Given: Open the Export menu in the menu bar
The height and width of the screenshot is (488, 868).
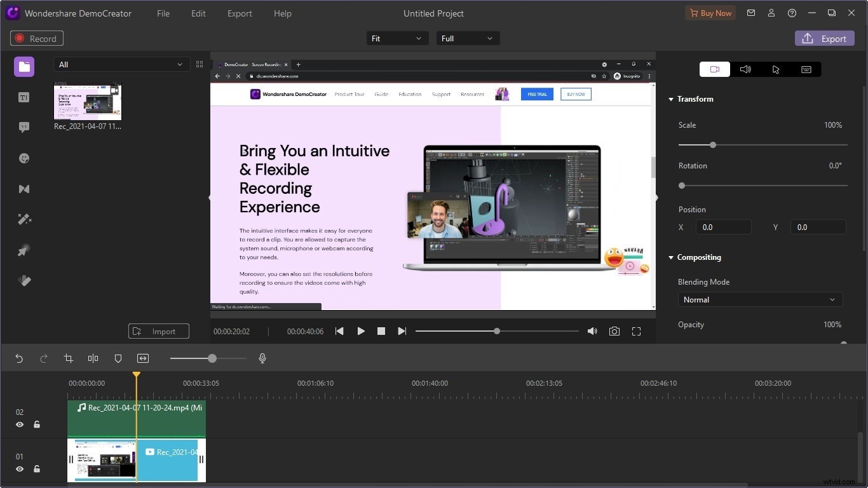Looking at the screenshot, I should click(x=240, y=13).
